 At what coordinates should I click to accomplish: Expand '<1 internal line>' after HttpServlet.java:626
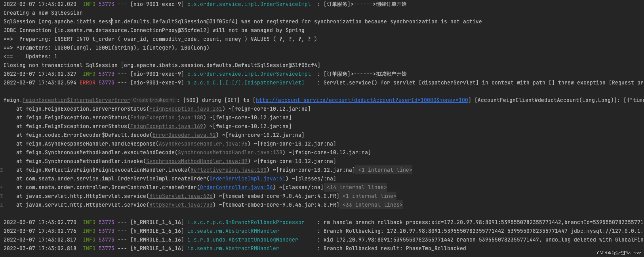tap(369, 196)
